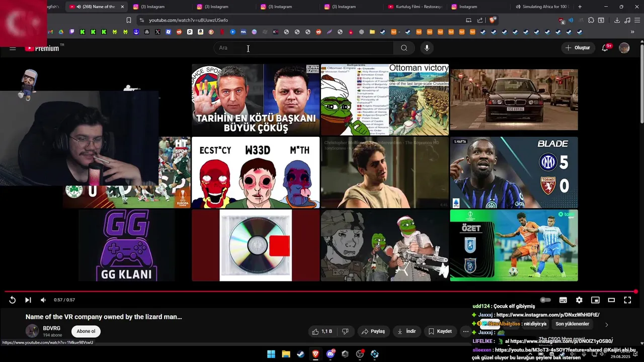Open the Özet Başakşehir match thumbnail

514,245
